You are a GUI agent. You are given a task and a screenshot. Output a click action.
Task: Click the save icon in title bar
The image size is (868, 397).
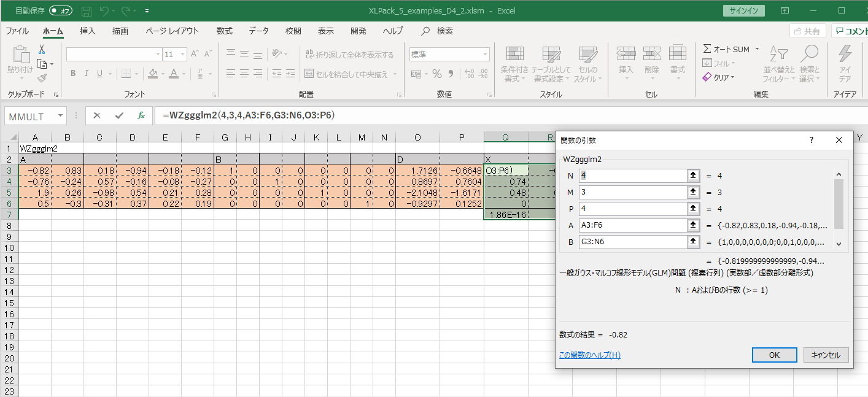point(87,11)
